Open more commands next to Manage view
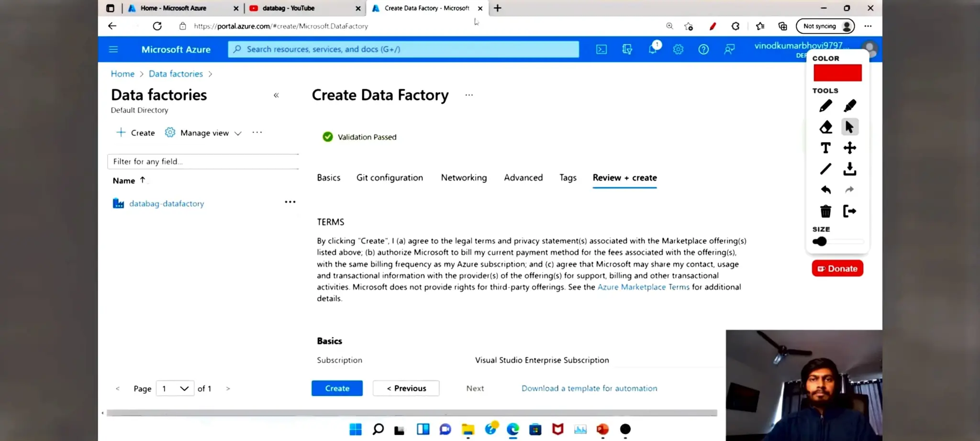Screen dimensions: 980x441 pos(257,132)
